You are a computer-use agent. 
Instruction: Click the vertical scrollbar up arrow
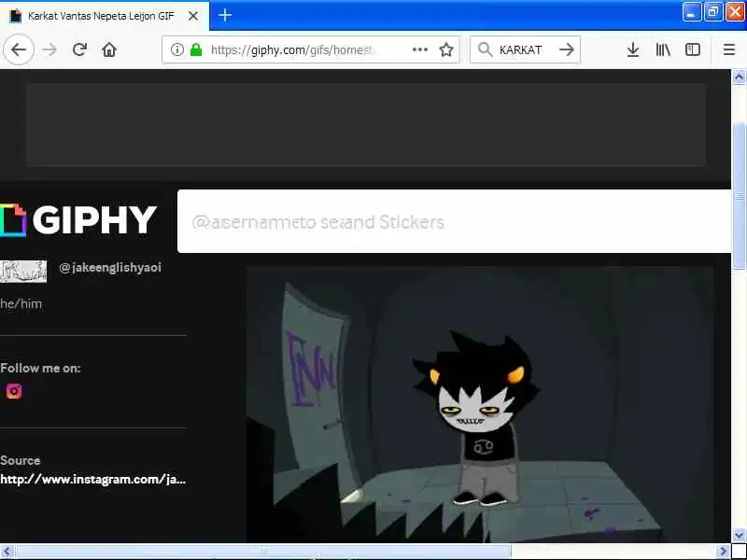point(739,77)
